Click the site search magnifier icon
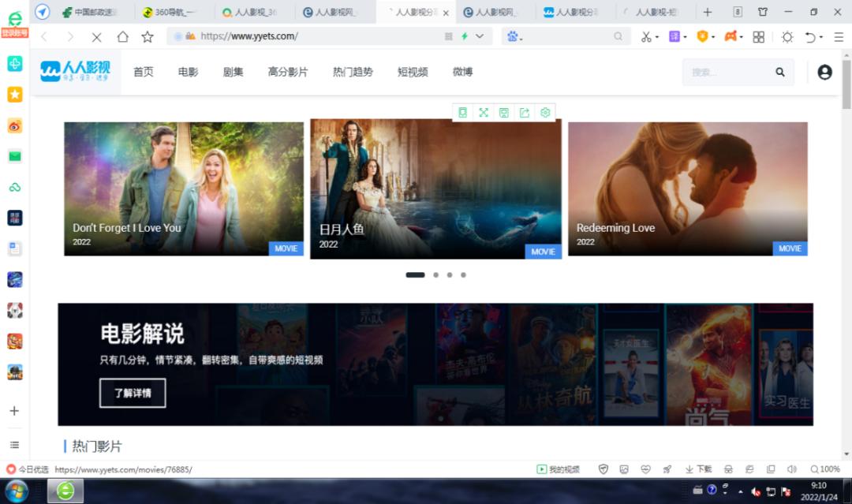Screen dimensions: 852x504 [x=780, y=72]
